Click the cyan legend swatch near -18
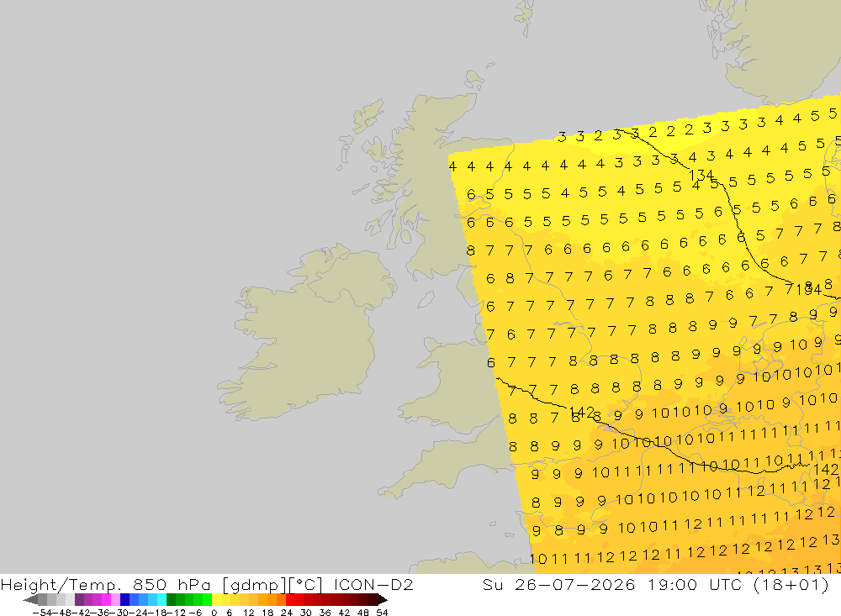 (x=161, y=599)
